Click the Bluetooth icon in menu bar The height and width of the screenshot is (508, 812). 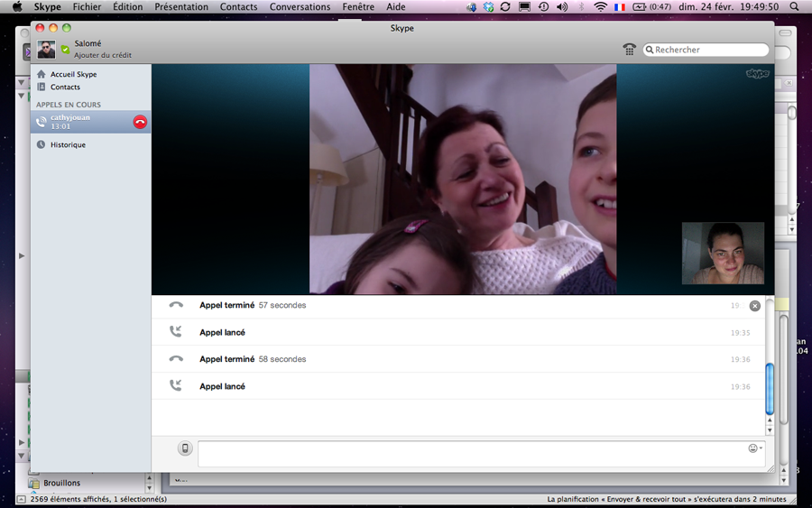pyautogui.click(x=581, y=6)
